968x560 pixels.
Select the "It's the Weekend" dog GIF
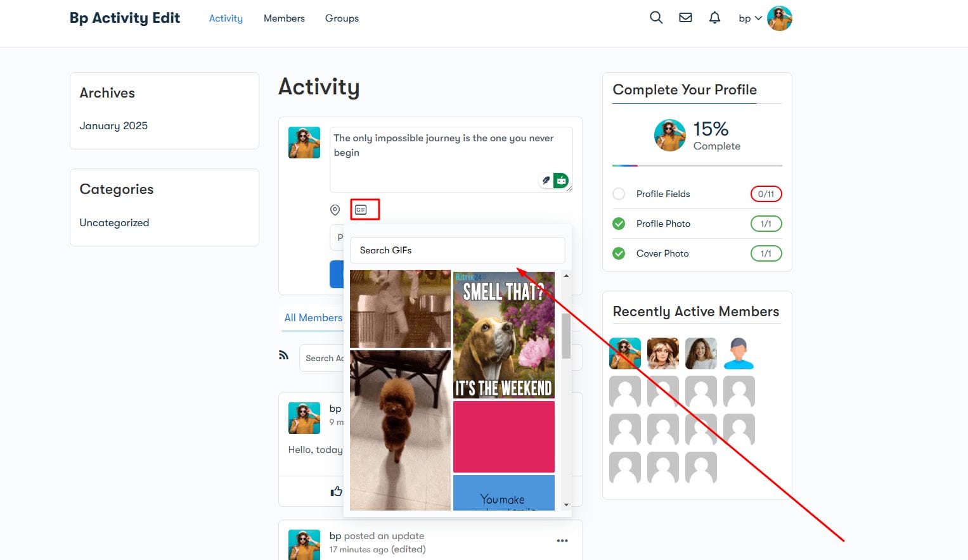pos(504,334)
